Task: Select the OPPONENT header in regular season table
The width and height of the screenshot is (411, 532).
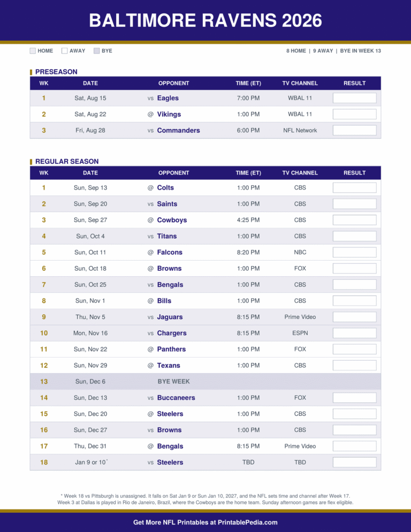Action: click(173, 173)
